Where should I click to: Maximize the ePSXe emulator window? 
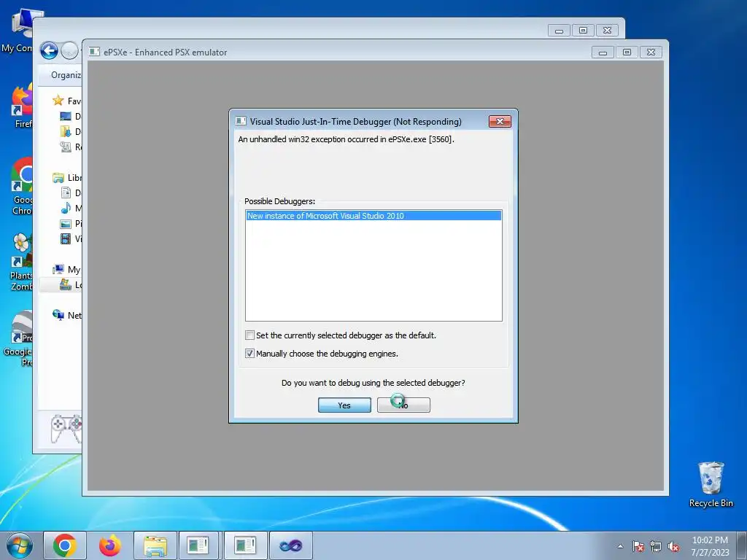click(627, 52)
